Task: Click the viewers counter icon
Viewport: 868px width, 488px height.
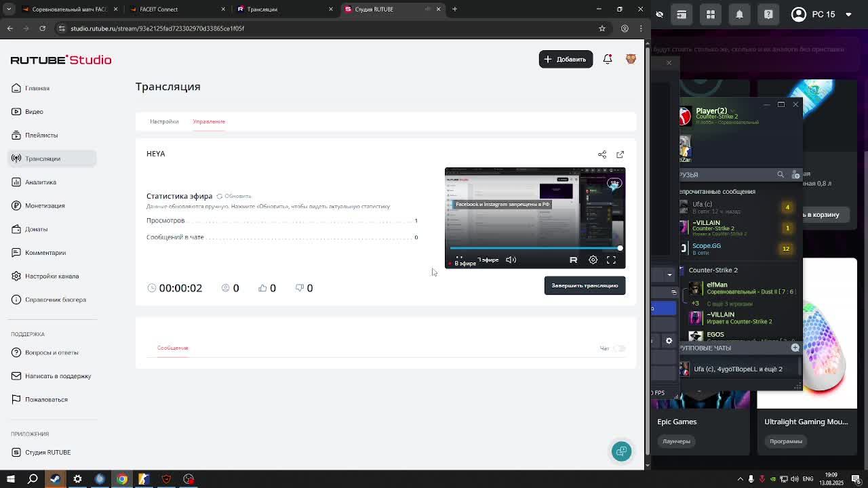Action: point(226,288)
